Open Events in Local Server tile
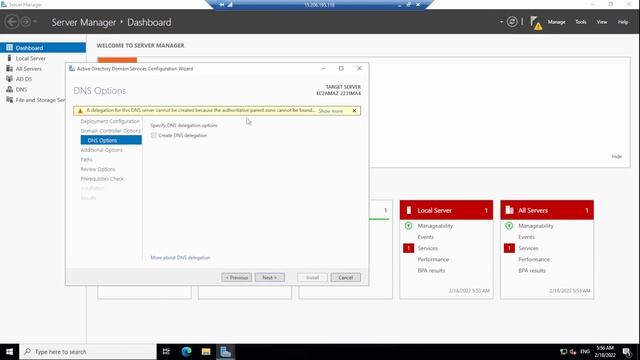The width and height of the screenshot is (640, 360). click(425, 237)
